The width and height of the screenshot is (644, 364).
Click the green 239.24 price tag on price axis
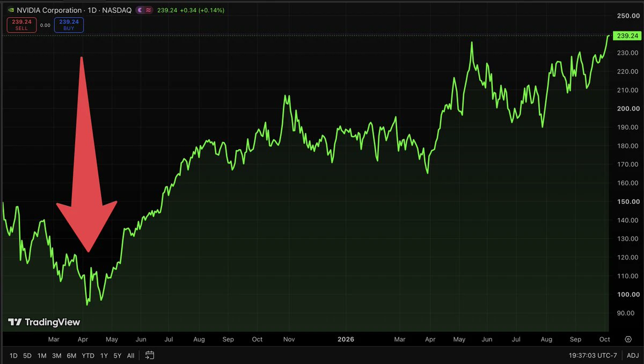pyautogui.click(x=627, y=36)
